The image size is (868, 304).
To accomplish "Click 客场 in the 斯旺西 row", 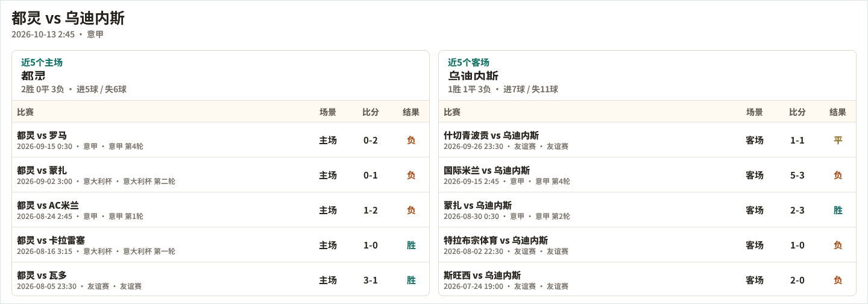I will click(x=755, y=280).
